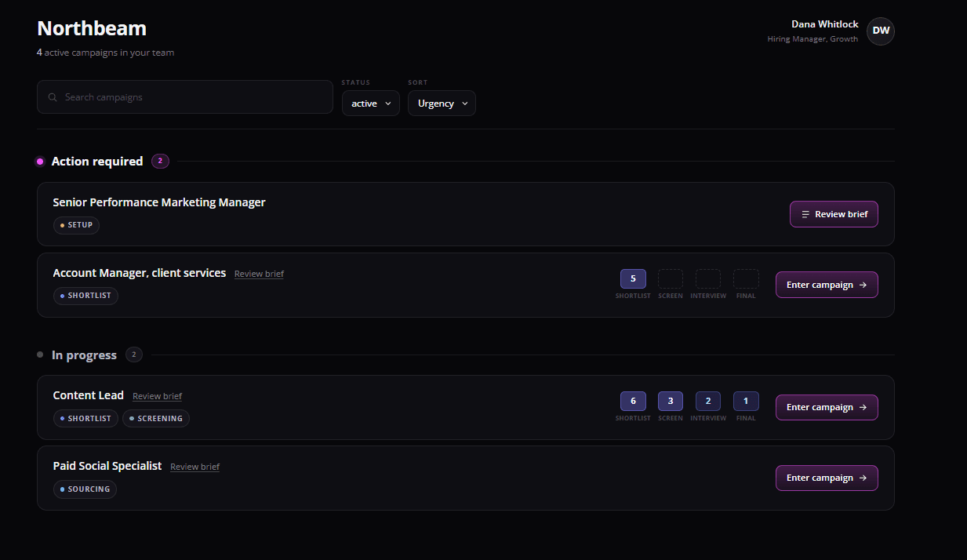Select screen count 3 for Content Lead
Image resolution: width=967 pixels, height=560 pixels.
[671, 401]
